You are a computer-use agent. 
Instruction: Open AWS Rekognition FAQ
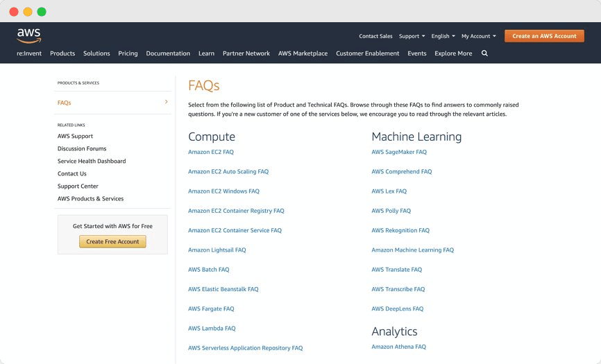(400, 230)
